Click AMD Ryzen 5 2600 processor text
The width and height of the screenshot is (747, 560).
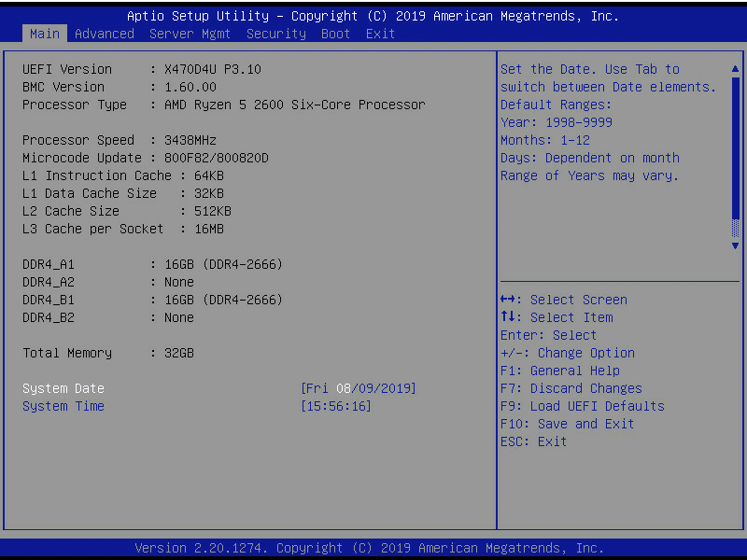coord(295,105)
